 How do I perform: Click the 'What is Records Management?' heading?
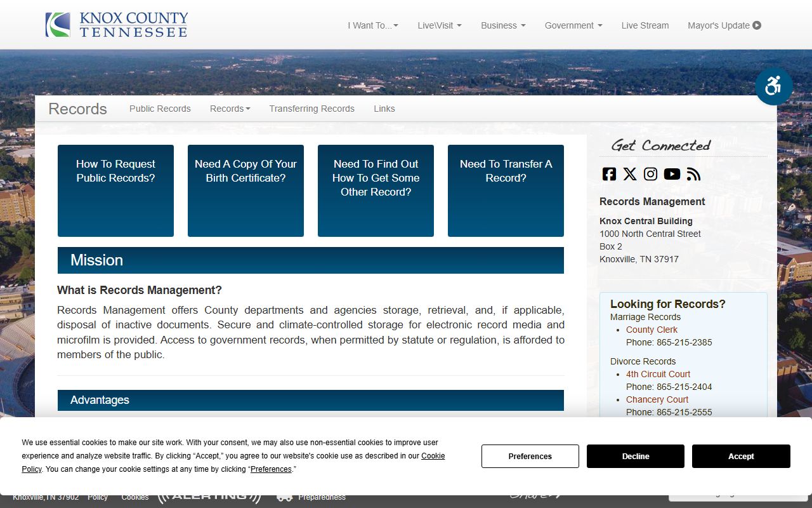(140, 290)
